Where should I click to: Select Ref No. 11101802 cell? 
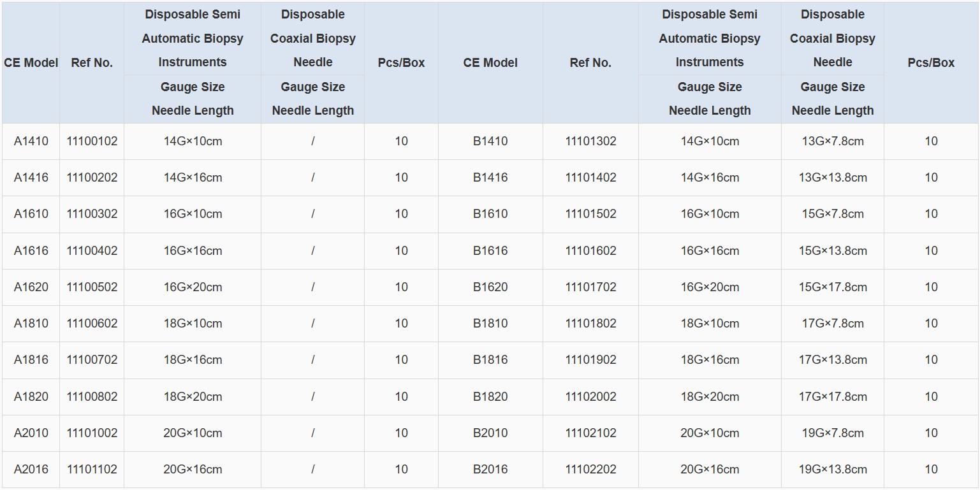(590, 324)
